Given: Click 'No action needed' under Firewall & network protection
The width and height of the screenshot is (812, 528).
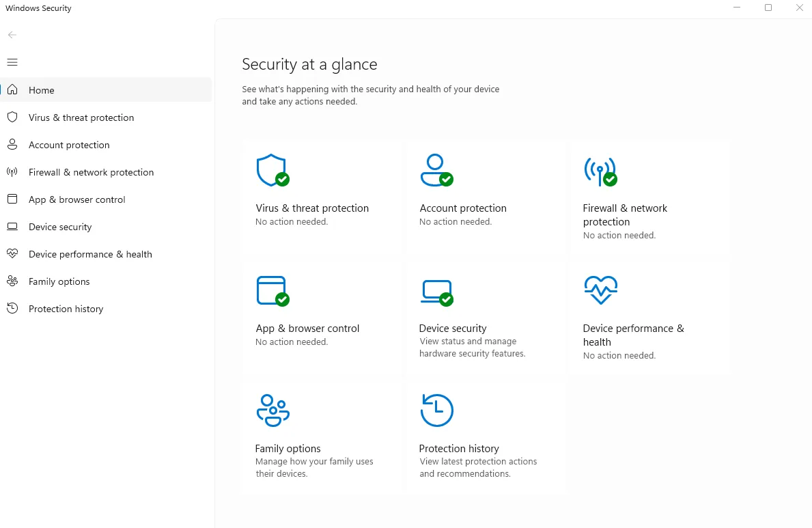Looking at the screenshot, I should (619, 235).
